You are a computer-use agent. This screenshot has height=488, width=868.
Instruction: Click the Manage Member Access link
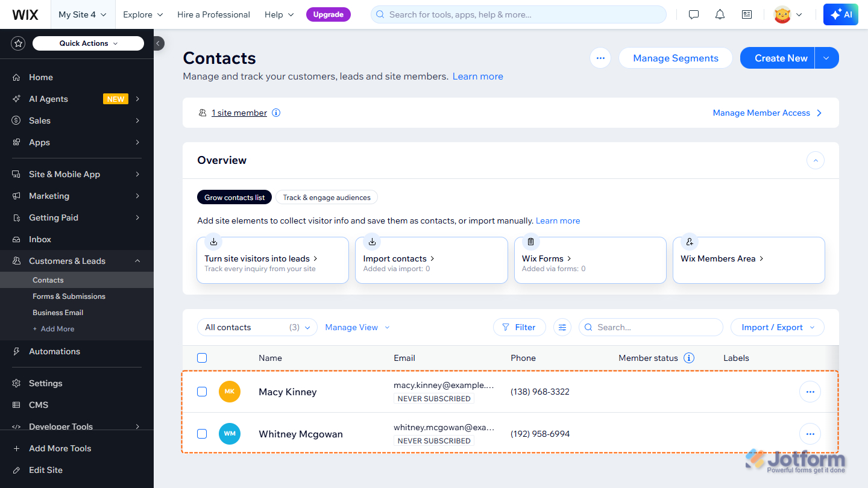pos(767,113)
